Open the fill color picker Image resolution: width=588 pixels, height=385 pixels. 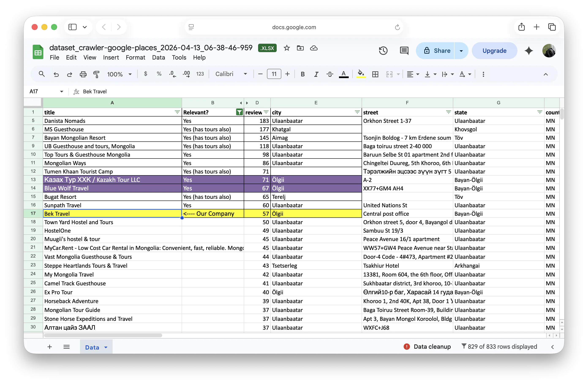tap(361, 74)
